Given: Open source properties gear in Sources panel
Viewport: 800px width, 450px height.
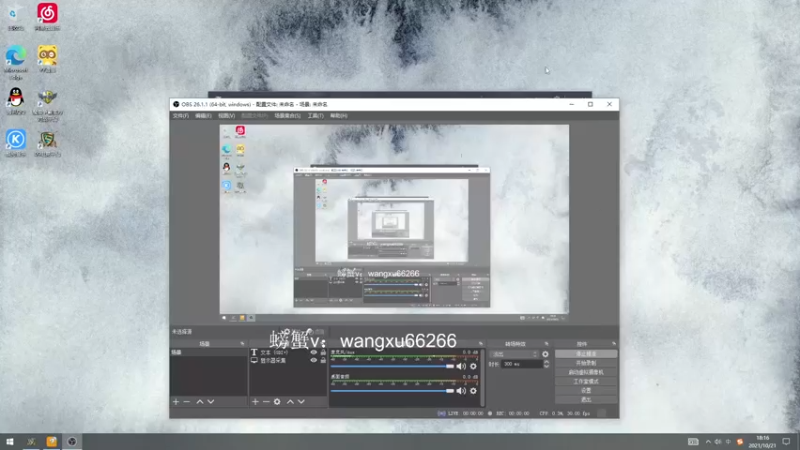Looking at the screenshot, I should point(277,402).
